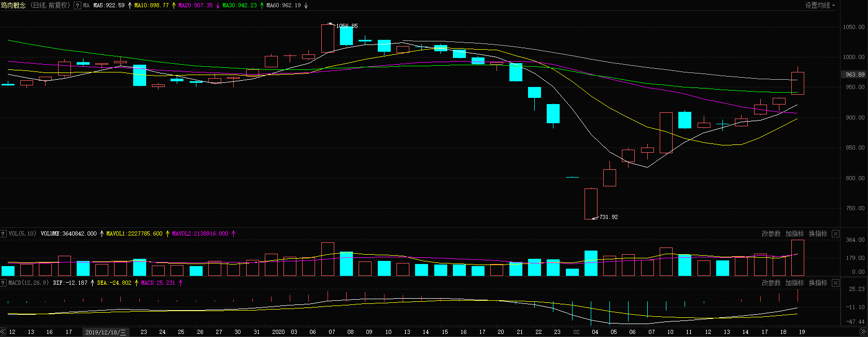Select the yellow MA10 moving average label
Viewport: 868px width, 337px height.
click(151, 6)
